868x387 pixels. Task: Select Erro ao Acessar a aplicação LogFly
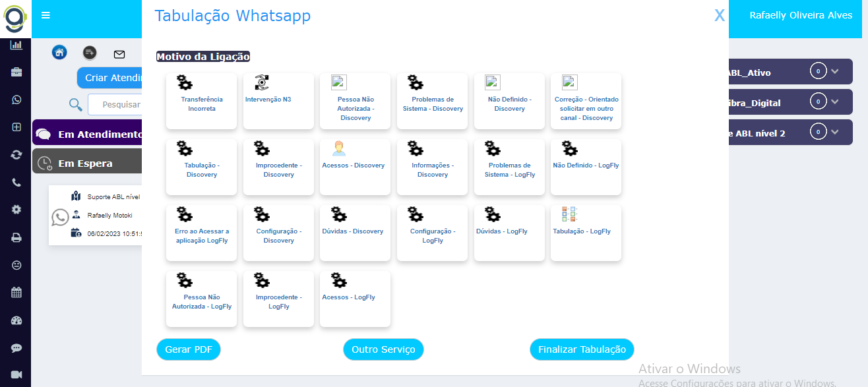click(x=201, y=233)
